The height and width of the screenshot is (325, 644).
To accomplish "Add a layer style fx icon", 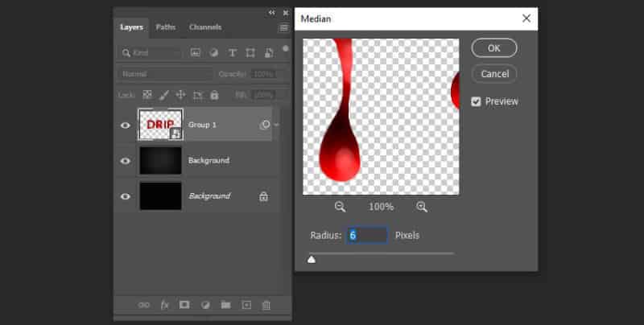I will (164, 305).
